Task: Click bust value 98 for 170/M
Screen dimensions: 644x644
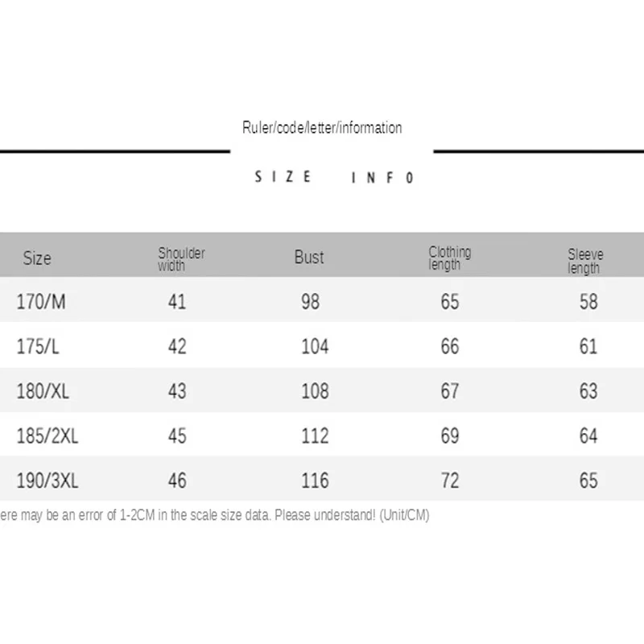Action: coord(310,302)
